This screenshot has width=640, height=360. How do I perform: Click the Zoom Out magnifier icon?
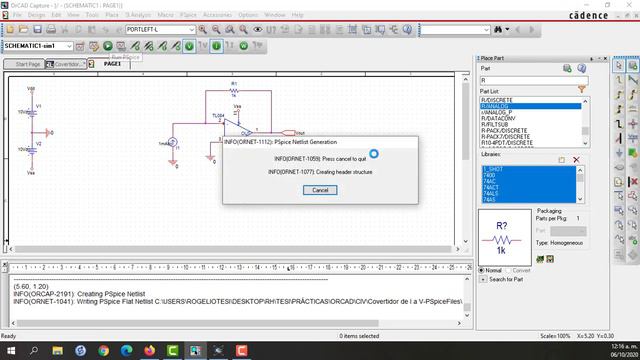pyautogui.click(x=216, y=29)
